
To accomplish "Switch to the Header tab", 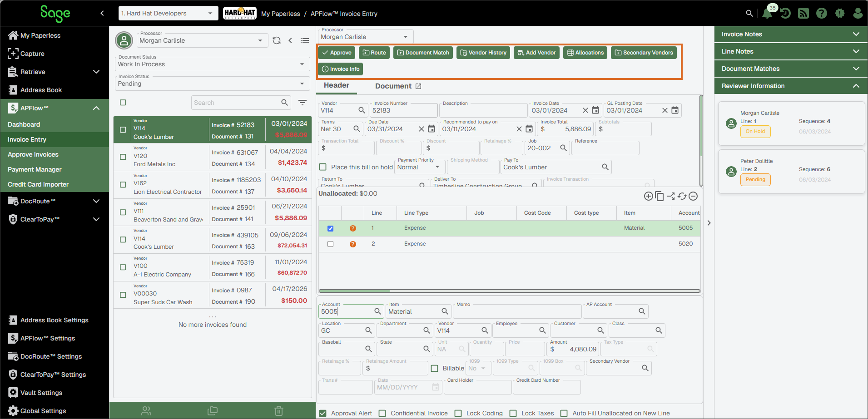I will pos(337,85).
